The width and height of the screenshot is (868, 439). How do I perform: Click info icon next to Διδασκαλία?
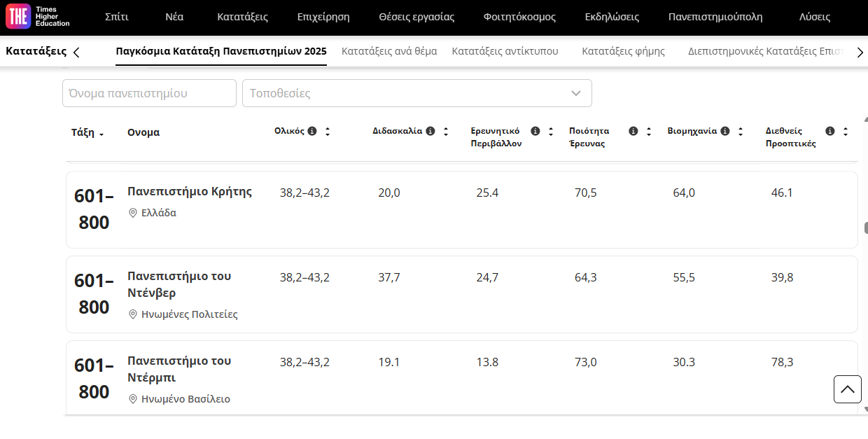point(430,131)
